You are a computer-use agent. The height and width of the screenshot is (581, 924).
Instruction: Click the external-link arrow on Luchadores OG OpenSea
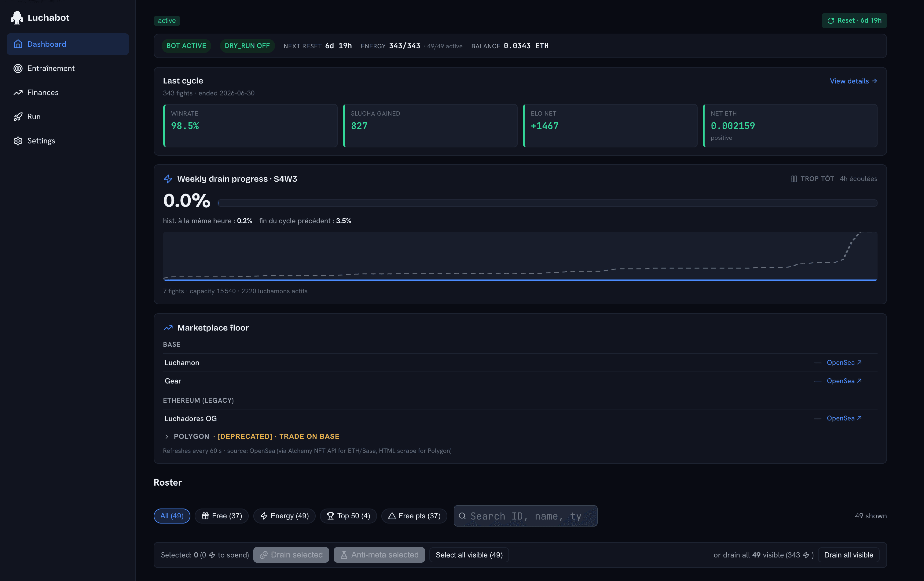860,418
